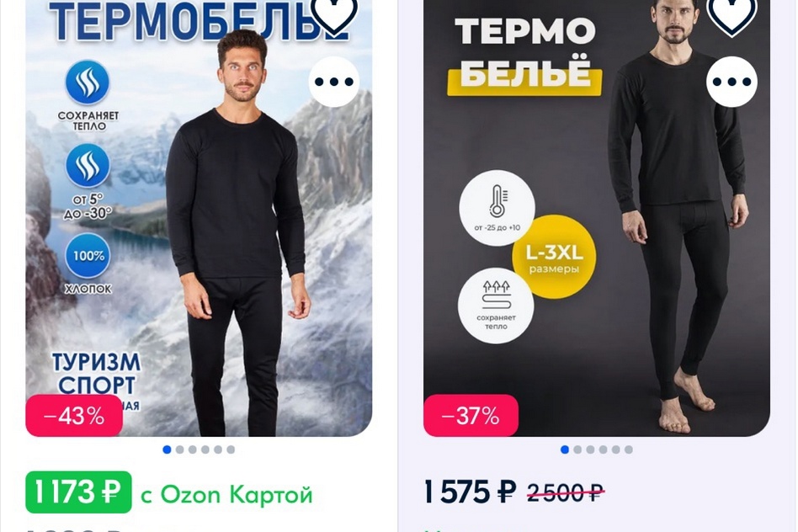Jump to last dot of left image carousel

tap(231, 450)
